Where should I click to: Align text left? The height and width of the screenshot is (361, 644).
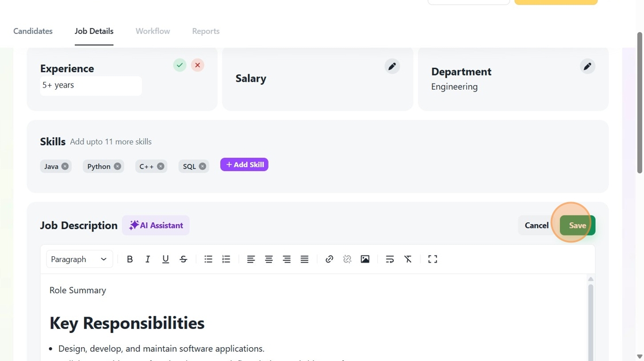251,259
